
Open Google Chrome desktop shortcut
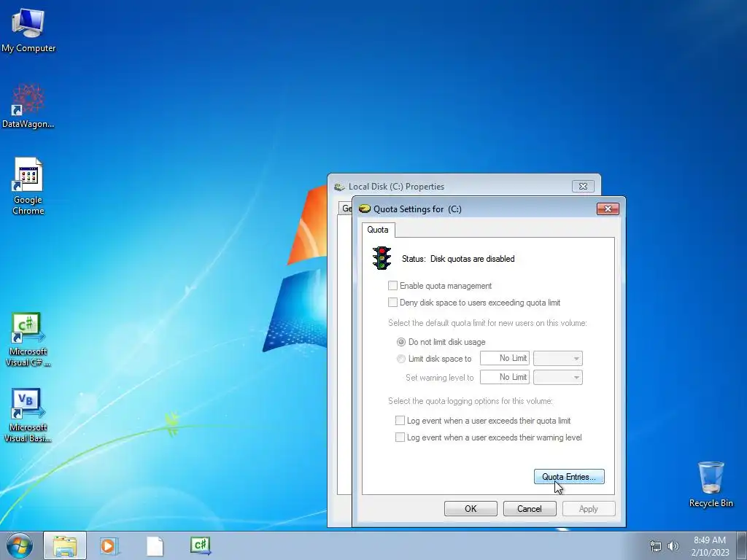(28, 186)
